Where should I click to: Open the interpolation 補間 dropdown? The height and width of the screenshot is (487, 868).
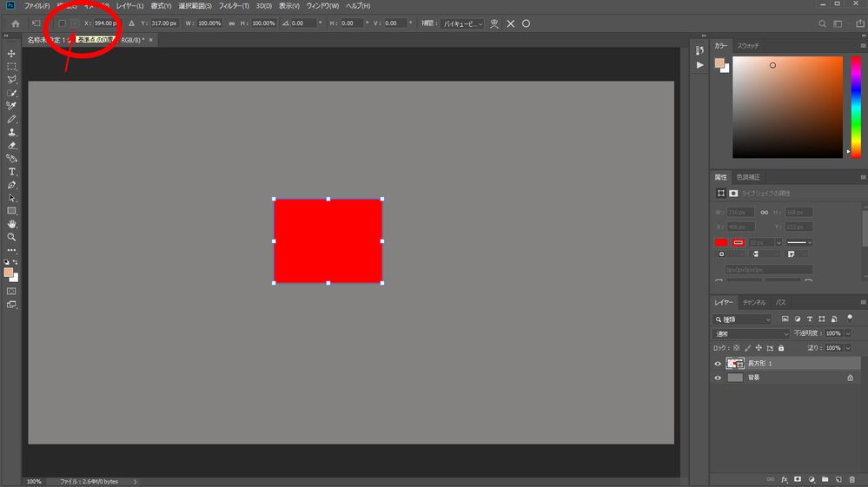pyautogui.click(x=462, y=23)
